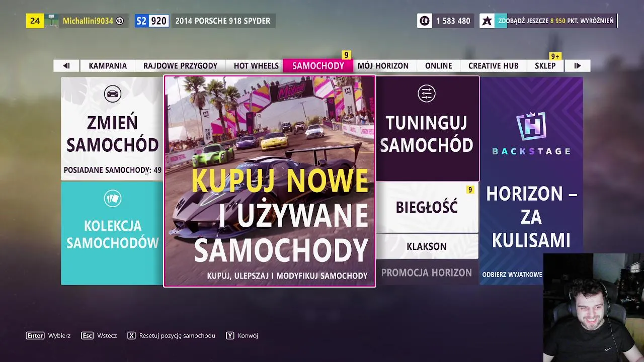Click the tuning sliders icon
644x362 pixels.
426,94
